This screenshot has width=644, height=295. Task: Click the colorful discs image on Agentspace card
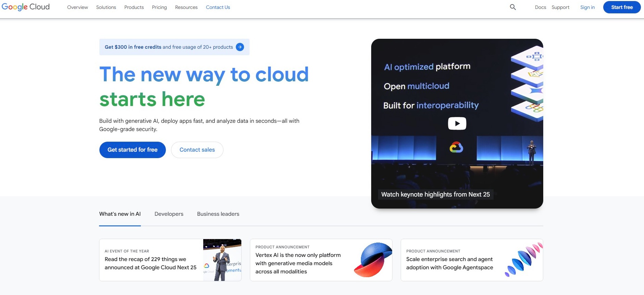point(524,260)
